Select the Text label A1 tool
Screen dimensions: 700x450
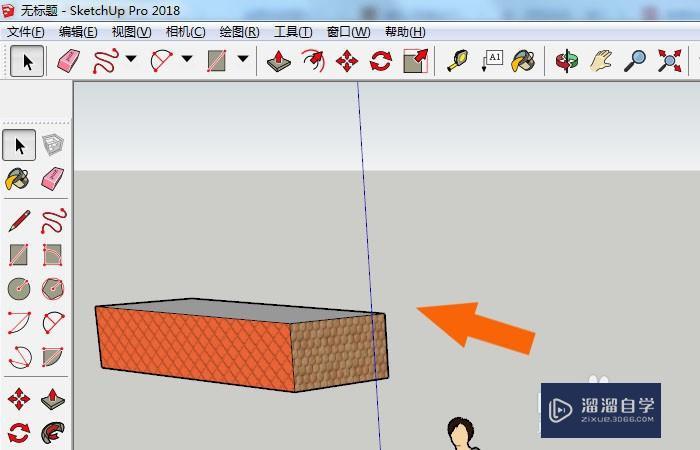[492, 61]
